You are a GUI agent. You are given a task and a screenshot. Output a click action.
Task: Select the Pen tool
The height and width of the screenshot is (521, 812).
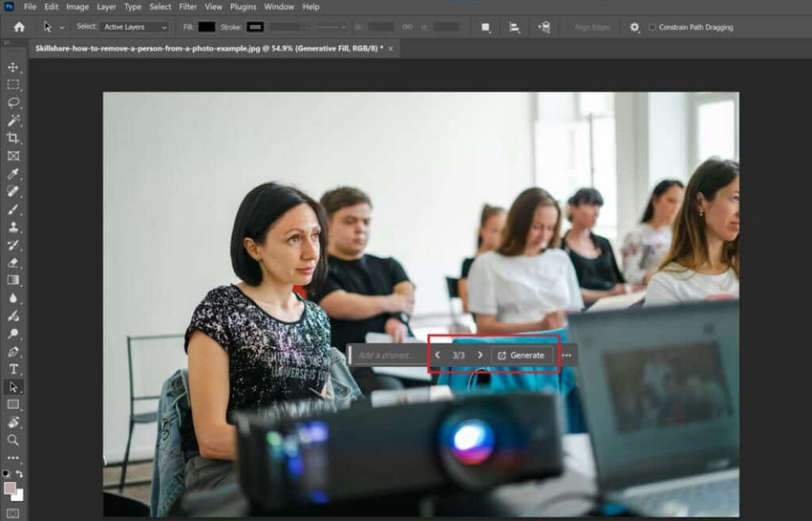(x=13, y=352)
